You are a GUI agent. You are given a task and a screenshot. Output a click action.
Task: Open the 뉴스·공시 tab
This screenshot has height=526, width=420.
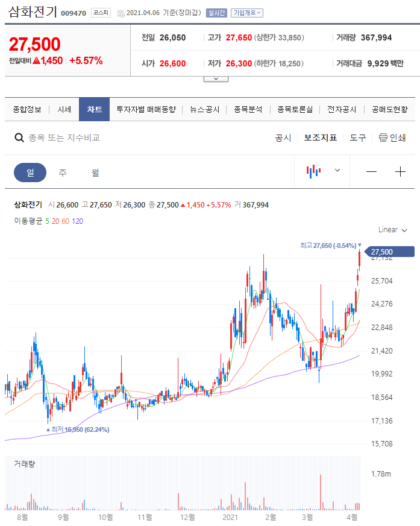coord(204,109)
